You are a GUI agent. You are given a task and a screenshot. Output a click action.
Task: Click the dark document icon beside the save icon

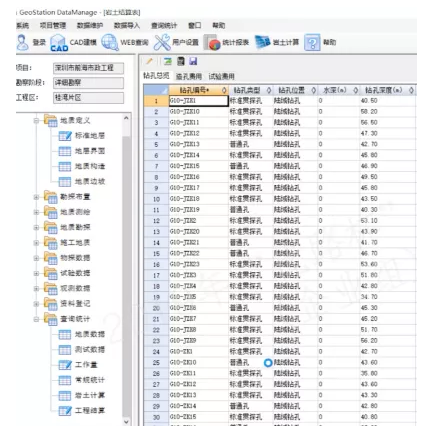click(181, 61)
